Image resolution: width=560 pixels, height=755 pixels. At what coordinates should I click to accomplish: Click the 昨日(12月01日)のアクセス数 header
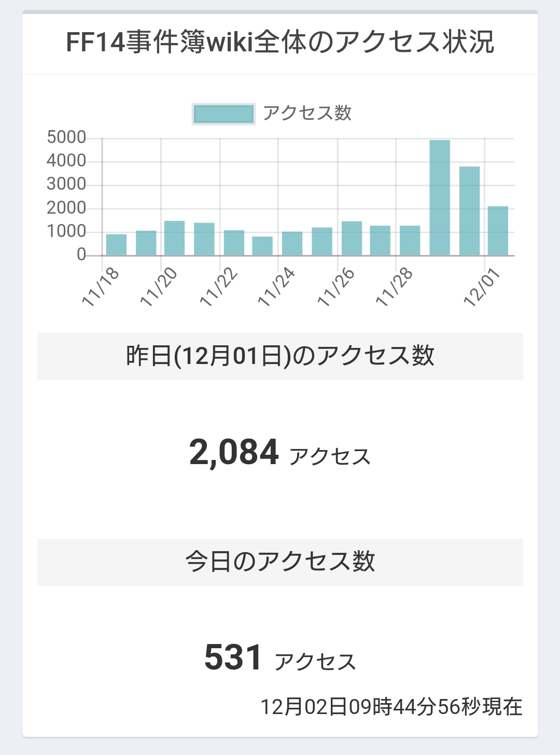coord(280,356)
